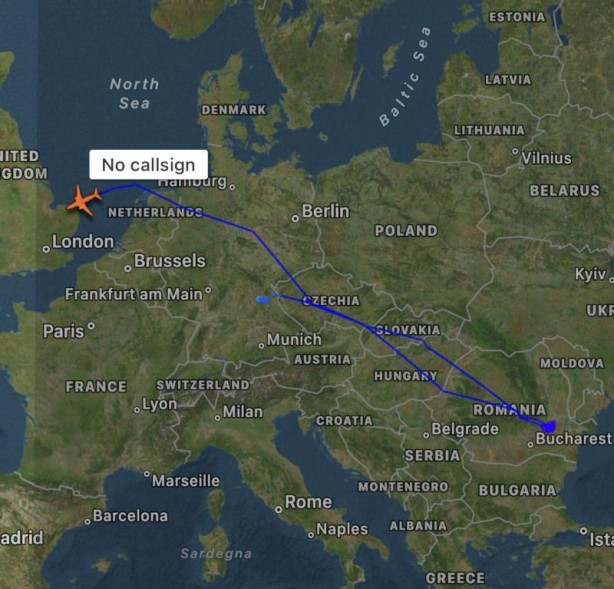Select the Munich city marker

click(261, 346)
